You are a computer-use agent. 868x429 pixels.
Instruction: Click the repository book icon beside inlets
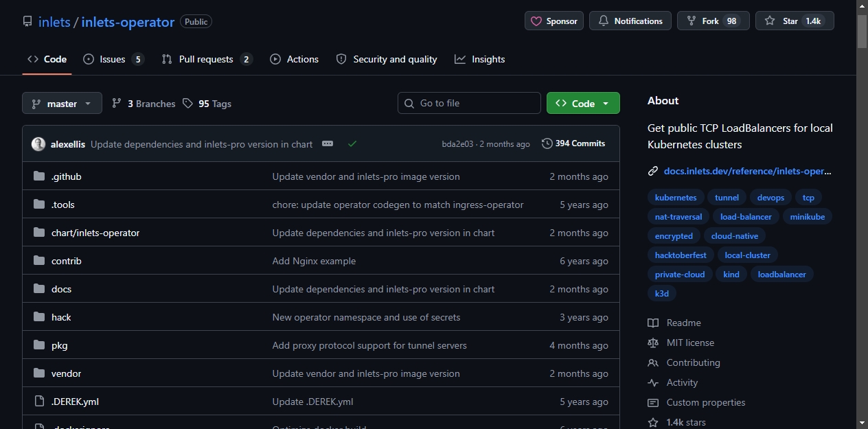(x=27, y=21)
